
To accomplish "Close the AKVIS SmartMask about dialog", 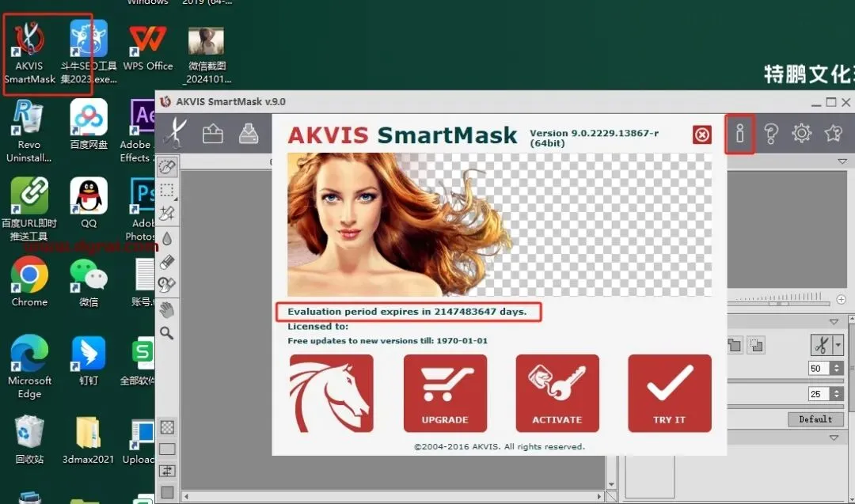I will [x=701, y=135].
